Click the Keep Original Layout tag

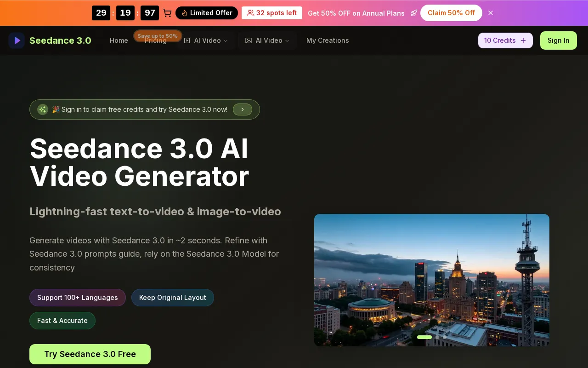(173, 298)
